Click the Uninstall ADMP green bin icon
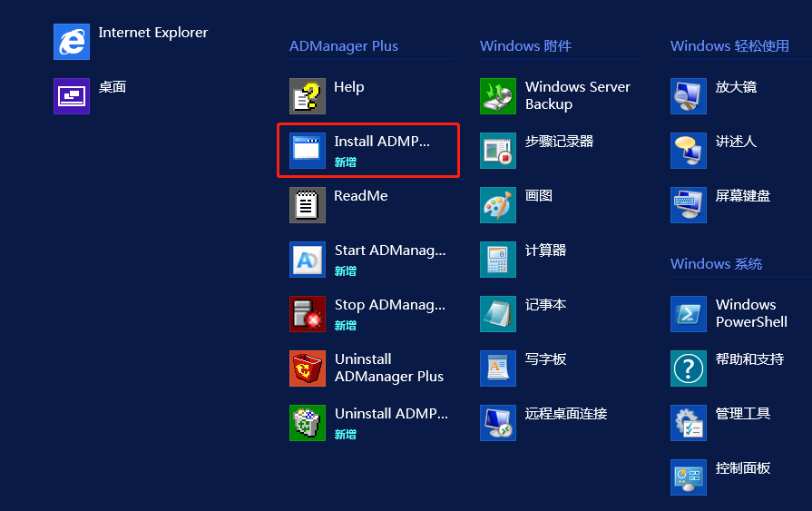 tap(308, 422)
